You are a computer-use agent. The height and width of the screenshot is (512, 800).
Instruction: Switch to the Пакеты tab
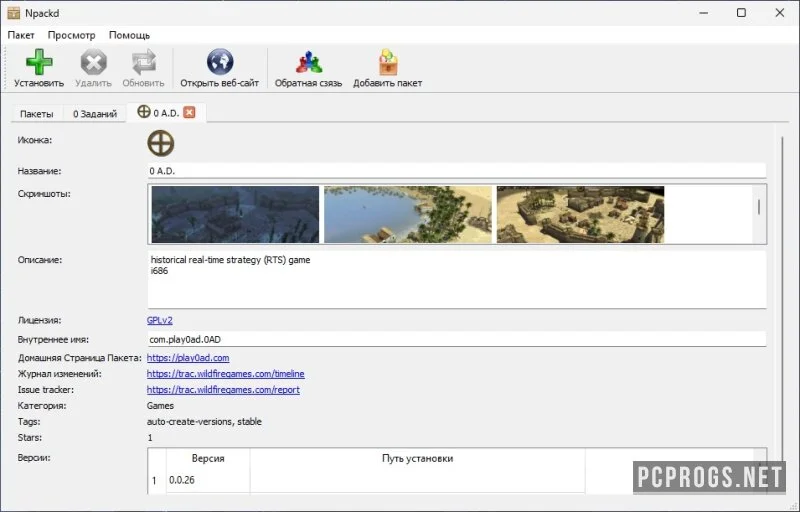(x=37, y=114)
